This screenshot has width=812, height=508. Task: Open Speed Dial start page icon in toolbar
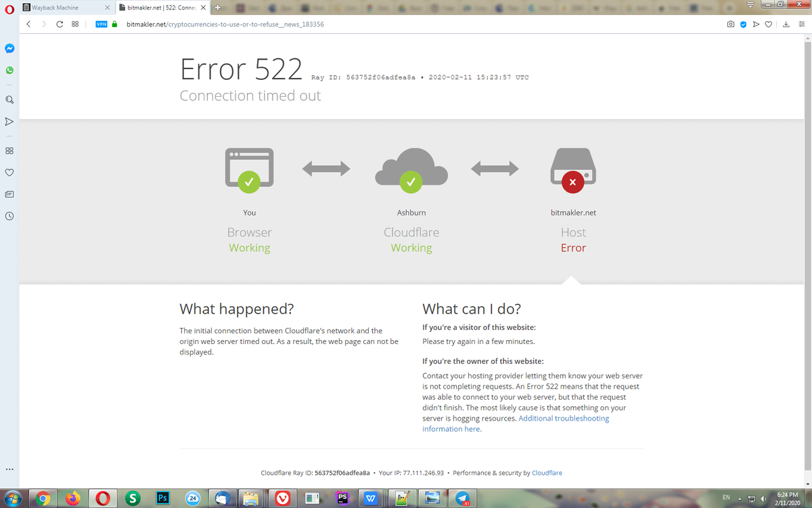[74, 24]
